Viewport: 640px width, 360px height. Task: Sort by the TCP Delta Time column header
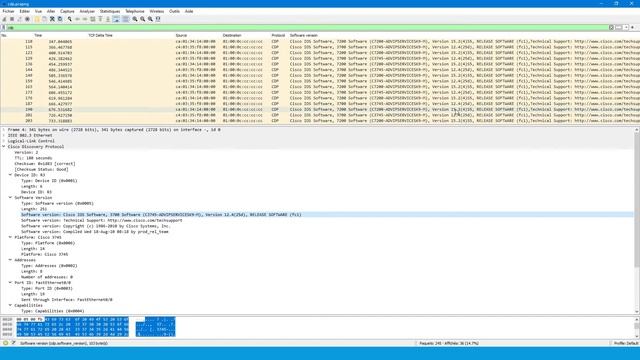click(100, 36)
